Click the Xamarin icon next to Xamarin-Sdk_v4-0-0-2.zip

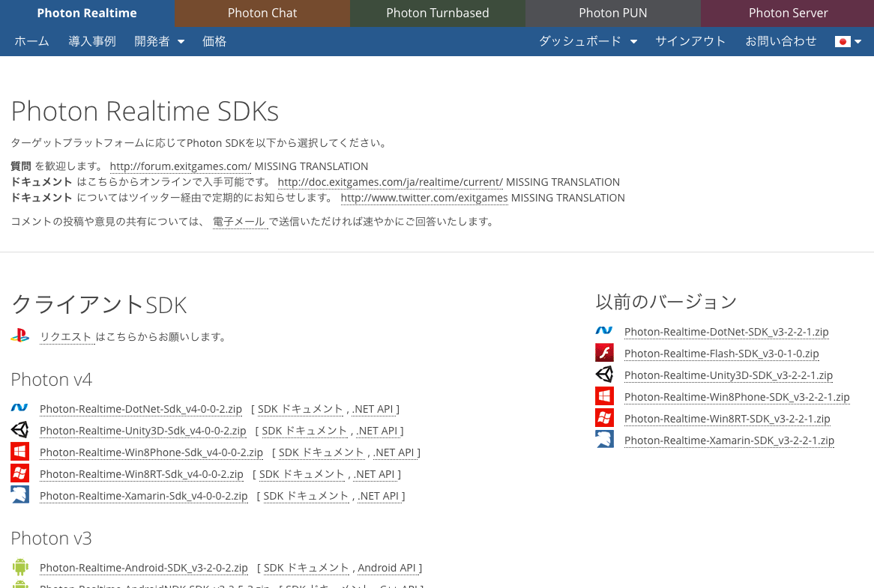pos(19,495)
